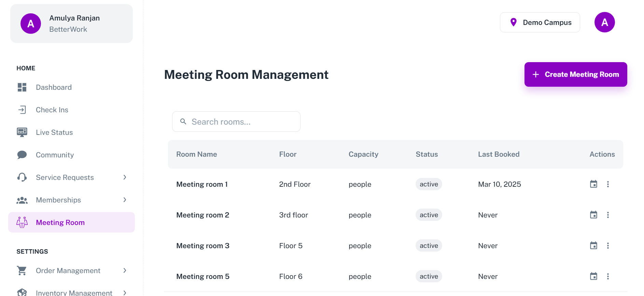
Task: Open more actions for Meeting room 5
Action: pos(608,277)
